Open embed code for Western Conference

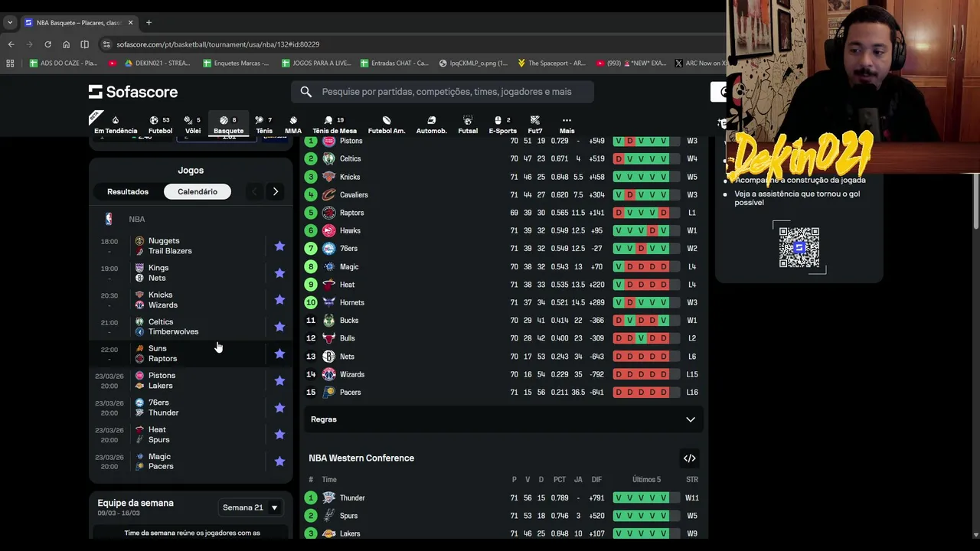[x=689, y=458]
